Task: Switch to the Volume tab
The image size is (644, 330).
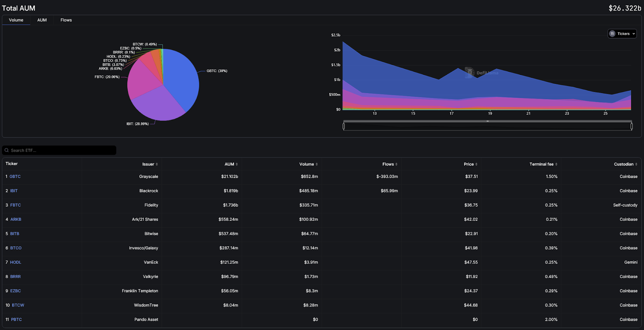Action: [x=16, y=20]
